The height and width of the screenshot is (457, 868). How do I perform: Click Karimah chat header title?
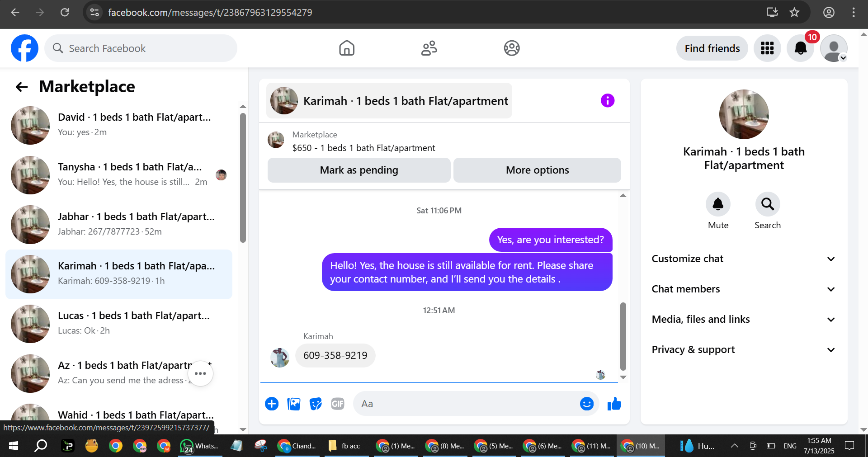coord(389,100)
